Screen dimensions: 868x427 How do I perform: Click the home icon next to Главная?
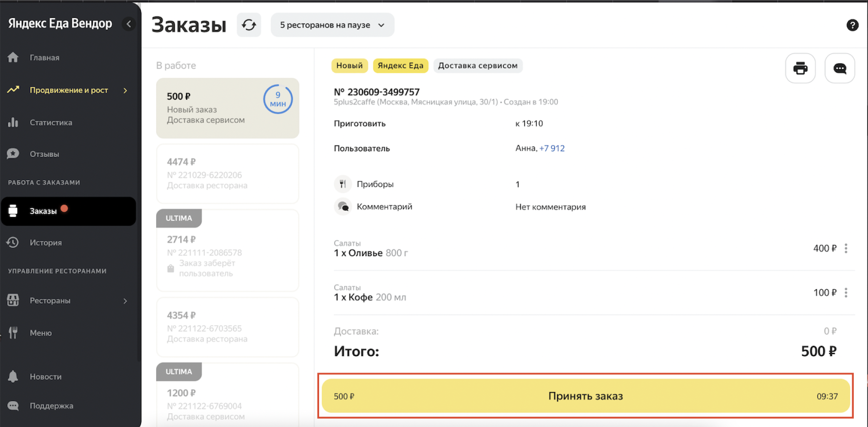click(x=13, y=57)
